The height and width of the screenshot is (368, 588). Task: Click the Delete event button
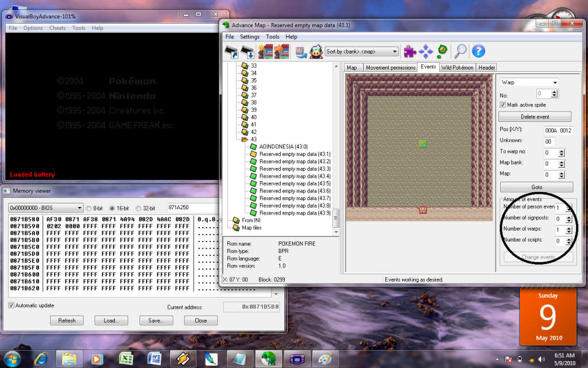[535, 117]
